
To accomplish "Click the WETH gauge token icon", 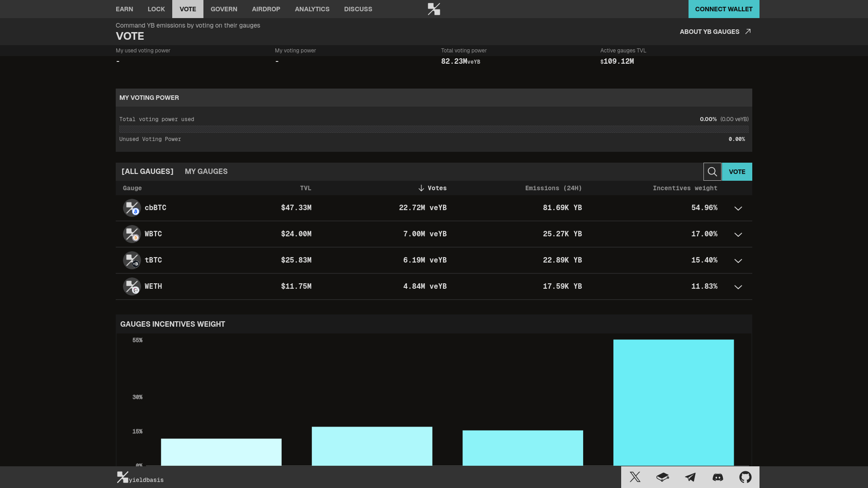I will point(132,286).
